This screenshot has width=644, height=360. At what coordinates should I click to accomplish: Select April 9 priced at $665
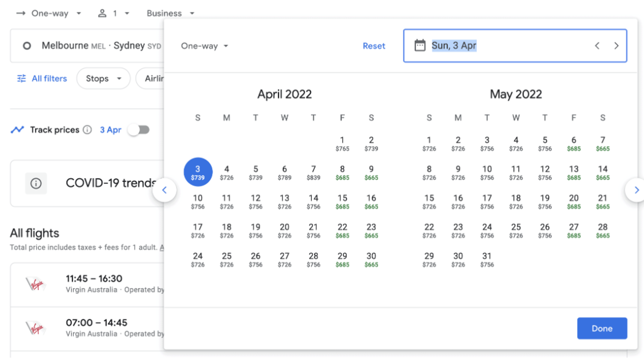point(371,173)
